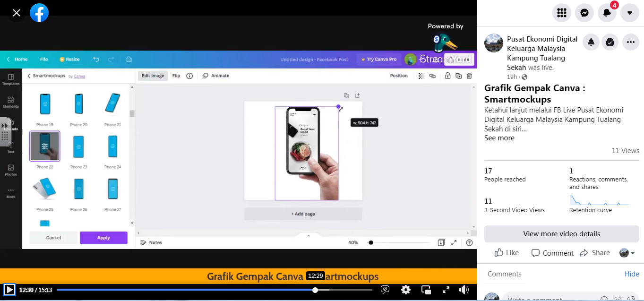644x301 pixels.
Task: Click the save video icon next to the post
Action: coord(610,42)
